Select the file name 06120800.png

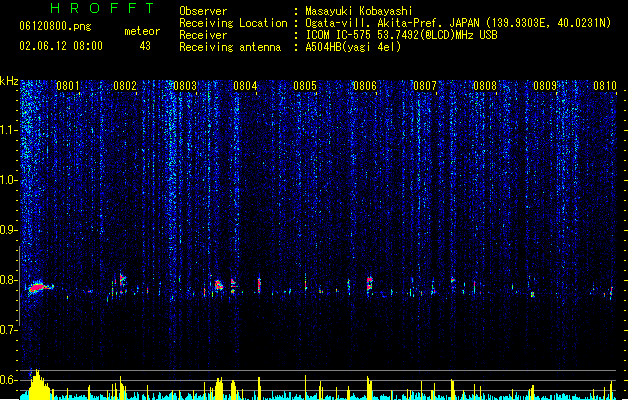(x=55, y=26)
